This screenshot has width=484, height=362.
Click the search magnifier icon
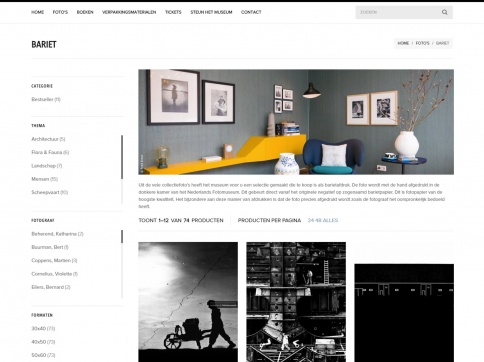pos(445,12)
